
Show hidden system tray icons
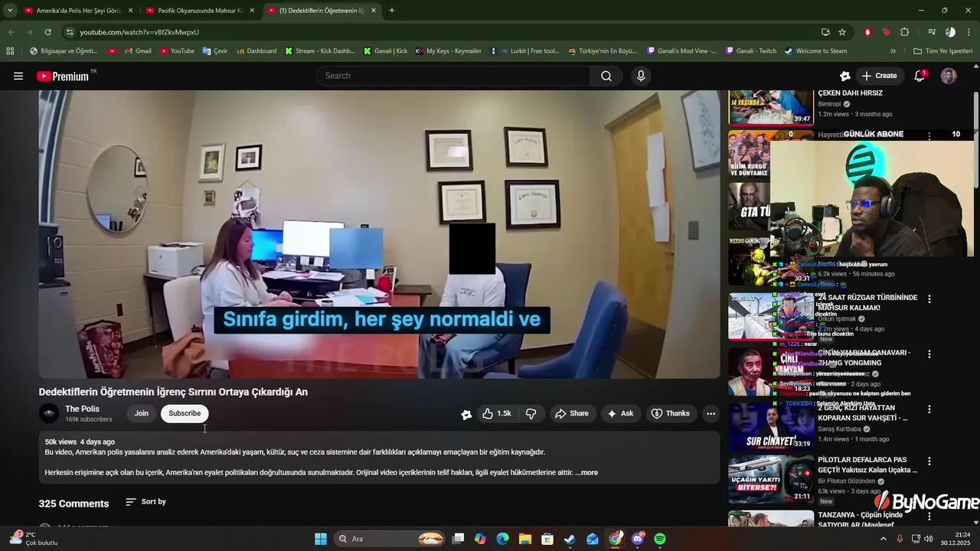(x=883, y=539)
